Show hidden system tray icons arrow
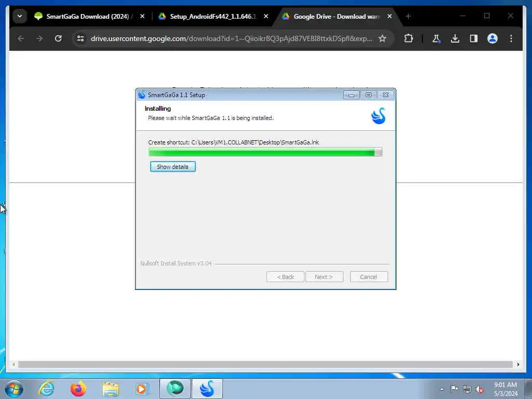This screenshot has width=532, height=399. [x=442, y=389]
